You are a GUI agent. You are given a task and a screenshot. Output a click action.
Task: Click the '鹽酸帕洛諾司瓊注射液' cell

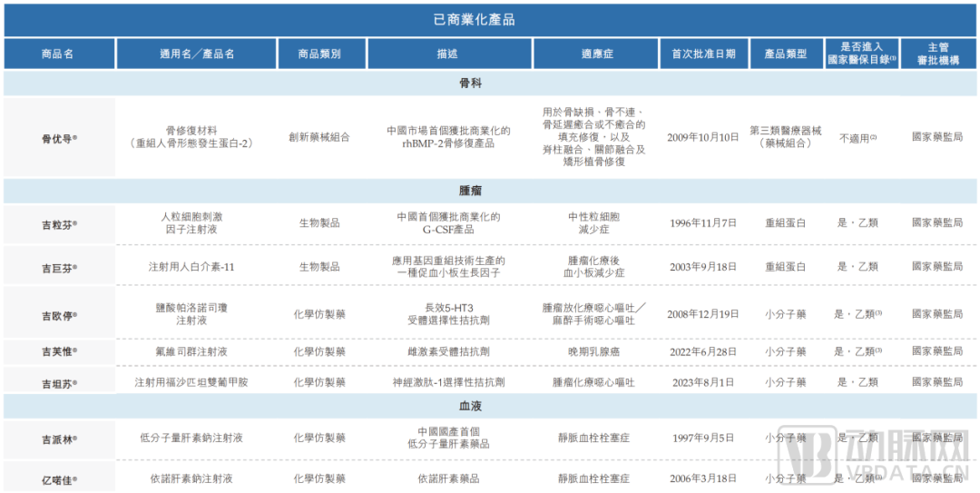pos(191,313)
